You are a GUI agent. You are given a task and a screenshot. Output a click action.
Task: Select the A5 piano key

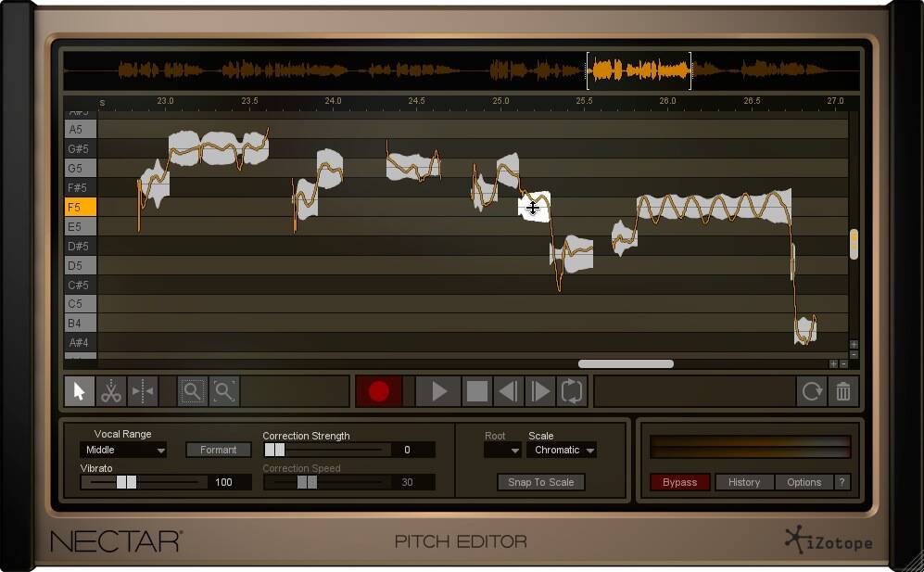click(80, 129)
